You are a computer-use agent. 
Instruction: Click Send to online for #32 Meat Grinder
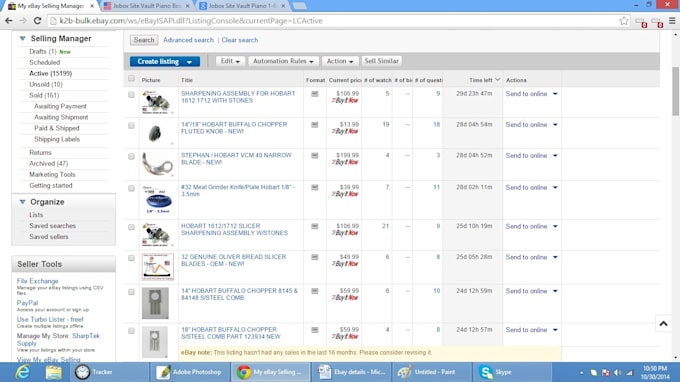point(526,188)
